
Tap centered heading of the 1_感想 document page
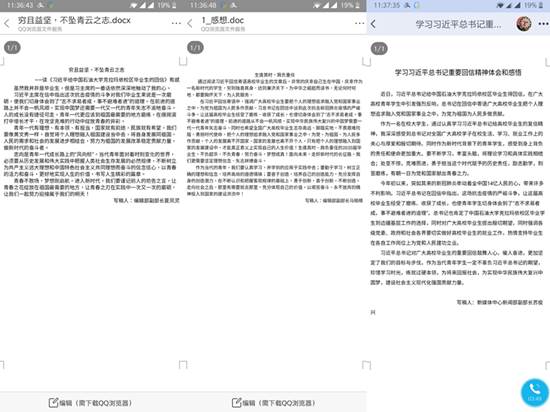[275, 75]
